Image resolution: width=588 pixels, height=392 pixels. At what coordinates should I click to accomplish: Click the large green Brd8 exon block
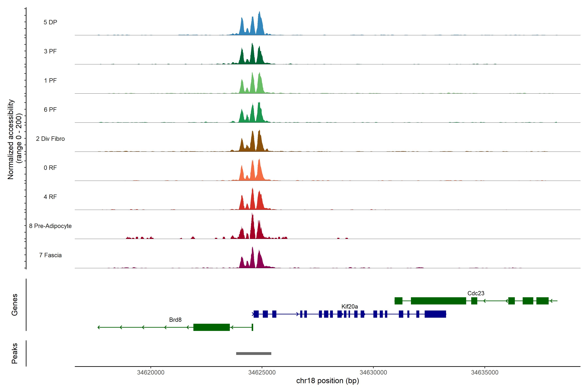tap(212, 327)
